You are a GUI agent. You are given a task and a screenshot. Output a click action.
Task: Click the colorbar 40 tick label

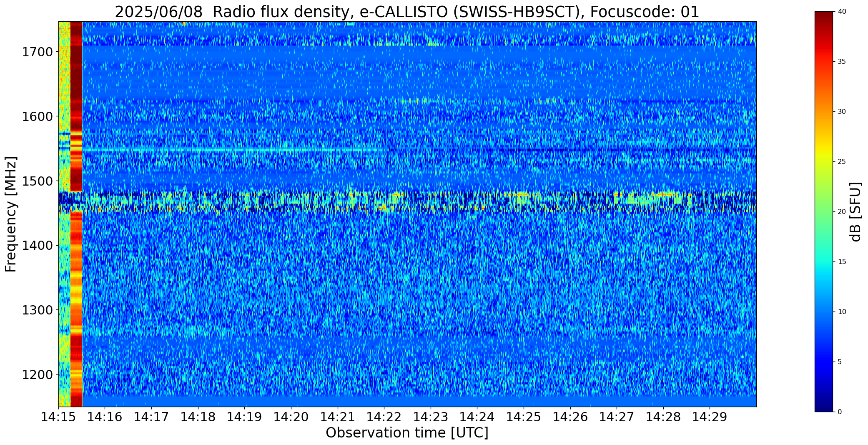coord(842,12)
